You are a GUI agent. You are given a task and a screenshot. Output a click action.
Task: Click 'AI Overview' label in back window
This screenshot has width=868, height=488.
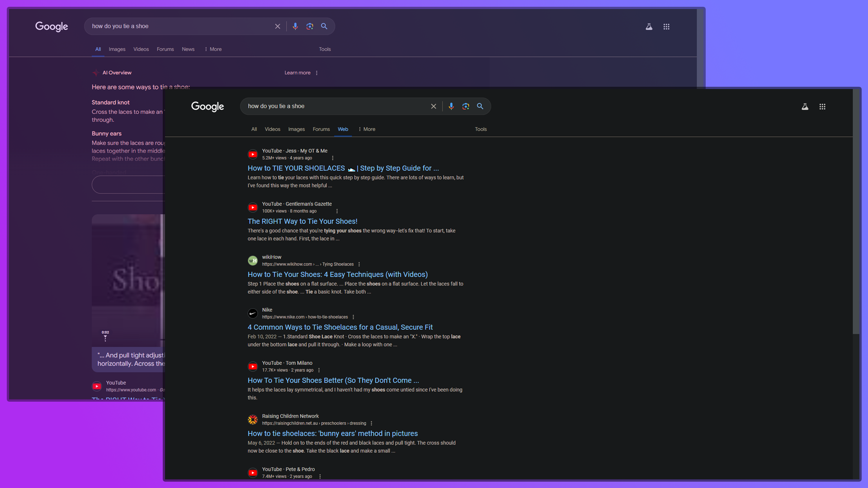pos(117,73)
